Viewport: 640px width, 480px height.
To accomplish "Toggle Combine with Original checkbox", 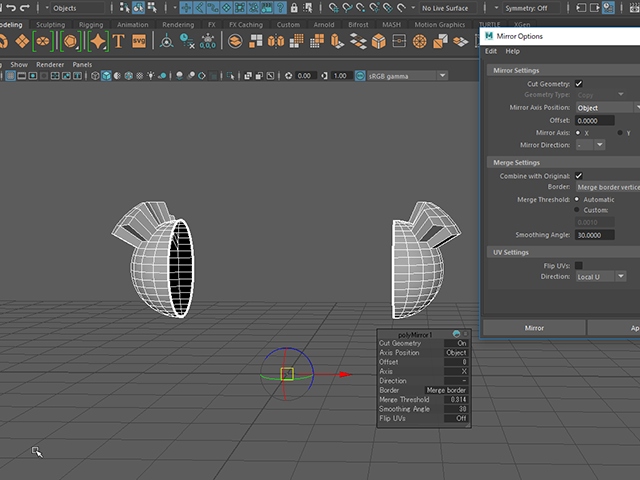I will pyautogui.click(x=579, y=176).
